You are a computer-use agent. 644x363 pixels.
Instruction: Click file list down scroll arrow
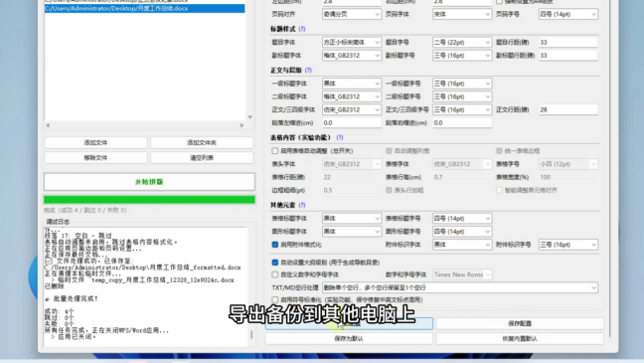coord(249,117)
